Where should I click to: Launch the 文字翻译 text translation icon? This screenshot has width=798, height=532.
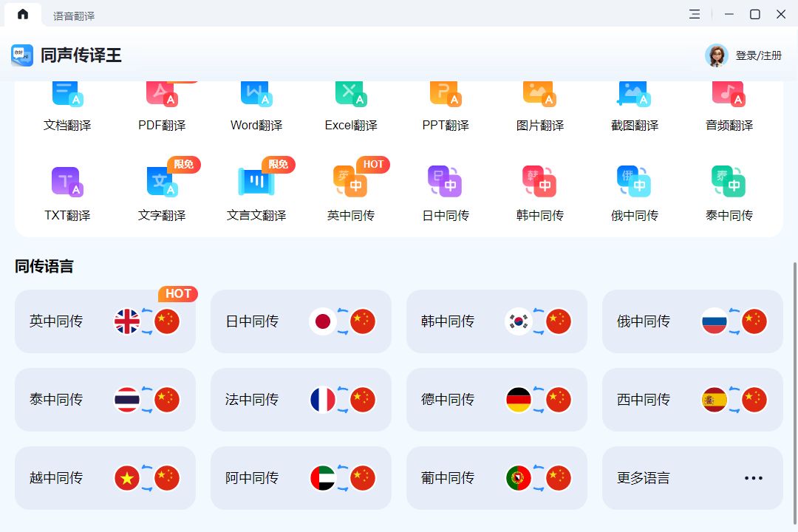point(162,182)
